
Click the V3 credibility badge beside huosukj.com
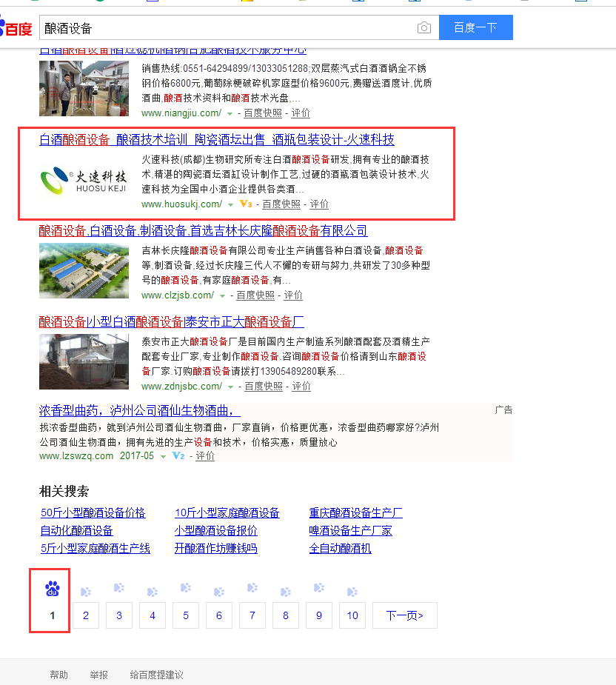pos(246,204)
